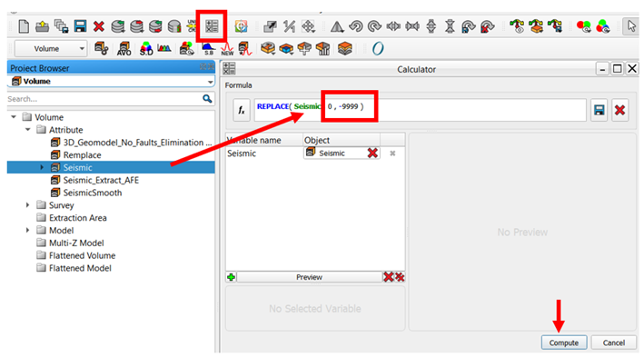Image resolution: width=644 pixels, height=357 pixels.
Task: Open the AVO volume tool icon
Action: point(124,48)
